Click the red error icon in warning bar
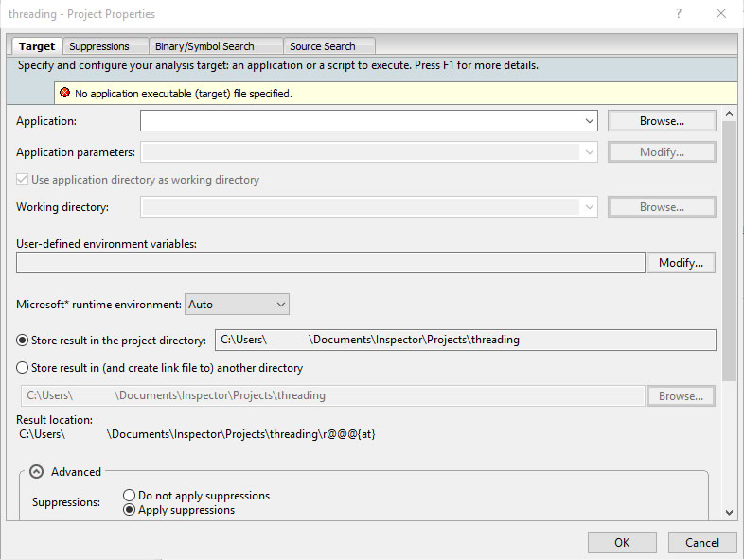This screenshot has width=744, height=560. click(64, 94)
